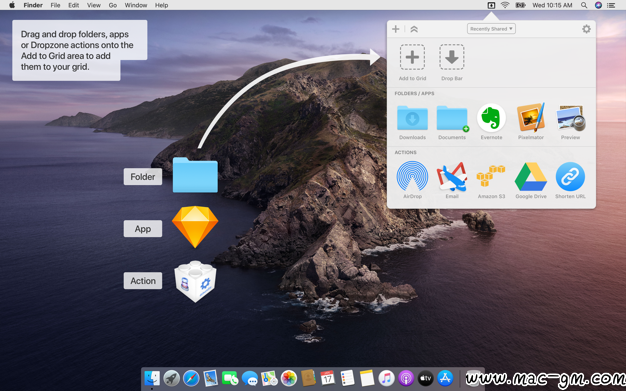Click the plus button in Dropzone header
Image resolution: width=626 pixels, height=391 pixels.
tap(396, 29)
